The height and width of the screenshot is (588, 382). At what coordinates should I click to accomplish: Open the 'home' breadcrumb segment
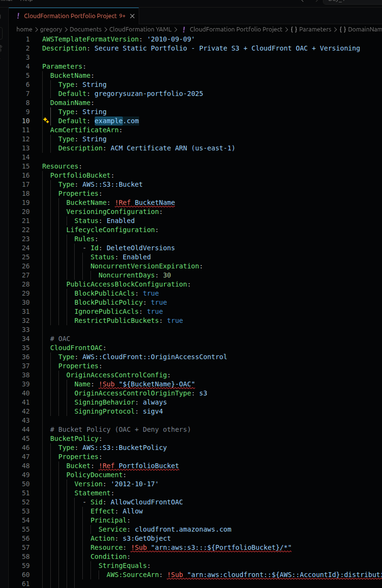pos(24,29)
